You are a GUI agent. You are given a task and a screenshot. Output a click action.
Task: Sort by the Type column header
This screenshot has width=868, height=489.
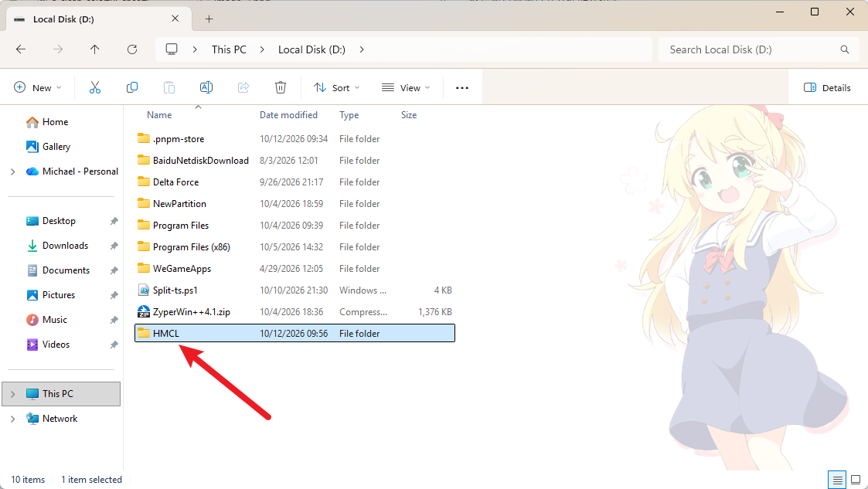coord(349,115)
